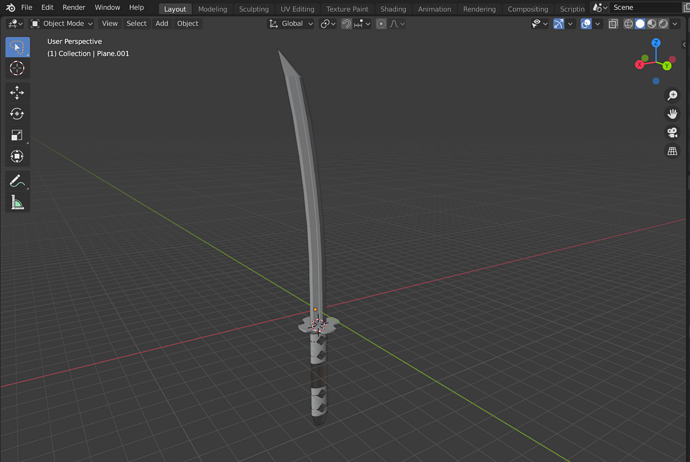Toggle proportional editing
Viewport: 690px width, 462px height.
pos(381,24)
